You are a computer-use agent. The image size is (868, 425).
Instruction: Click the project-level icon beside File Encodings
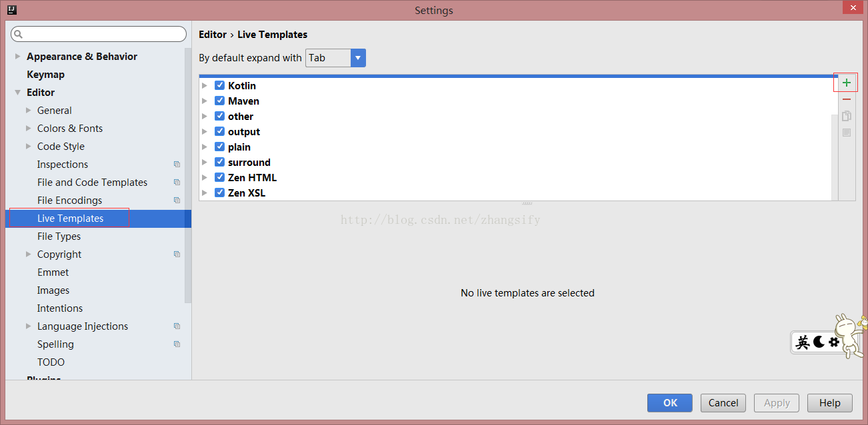tap(177, 201)
